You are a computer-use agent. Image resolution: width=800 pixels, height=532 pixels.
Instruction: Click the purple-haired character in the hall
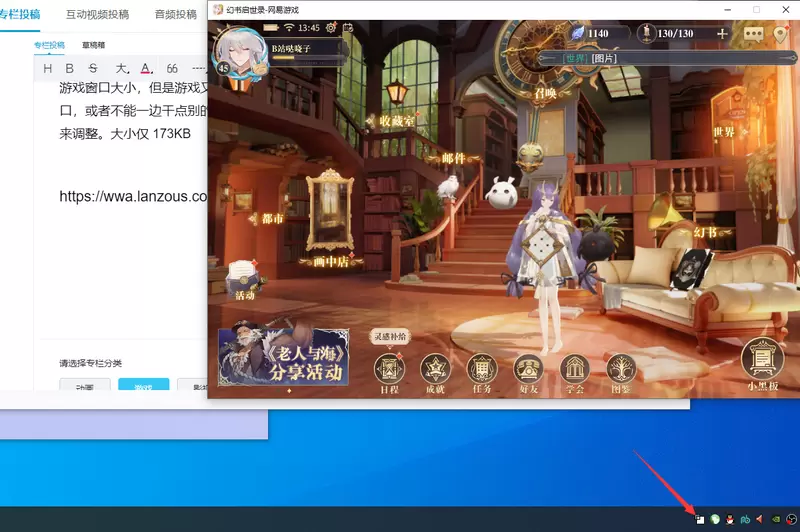coord(545,268)
